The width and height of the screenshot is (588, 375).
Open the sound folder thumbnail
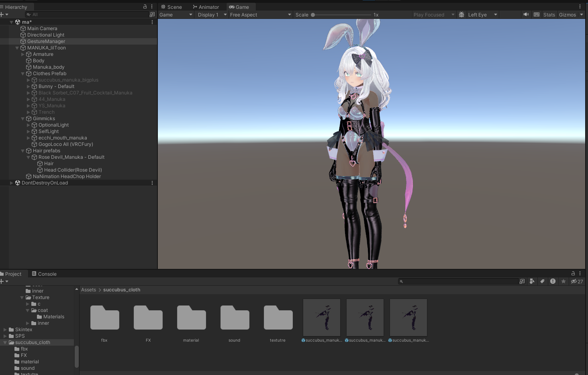235,318
